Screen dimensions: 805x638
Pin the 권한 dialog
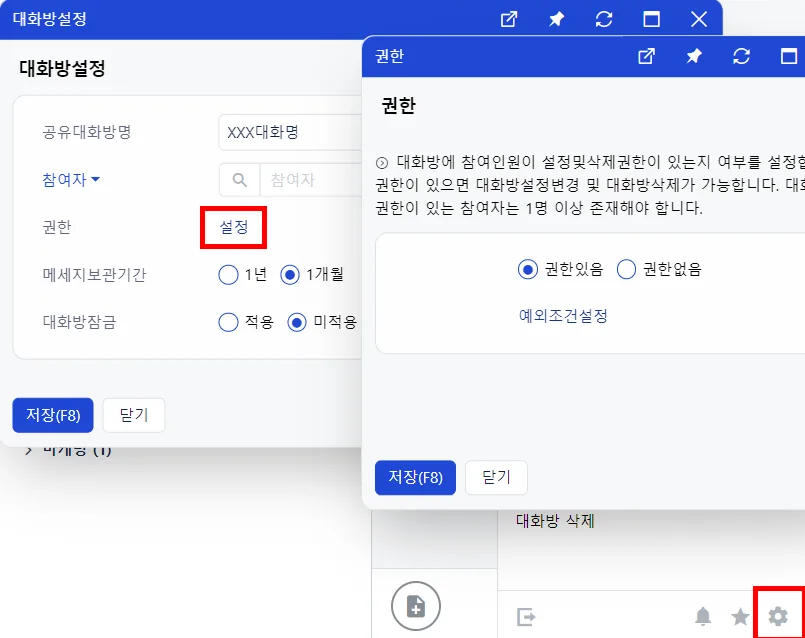click(x=694, y=56)
